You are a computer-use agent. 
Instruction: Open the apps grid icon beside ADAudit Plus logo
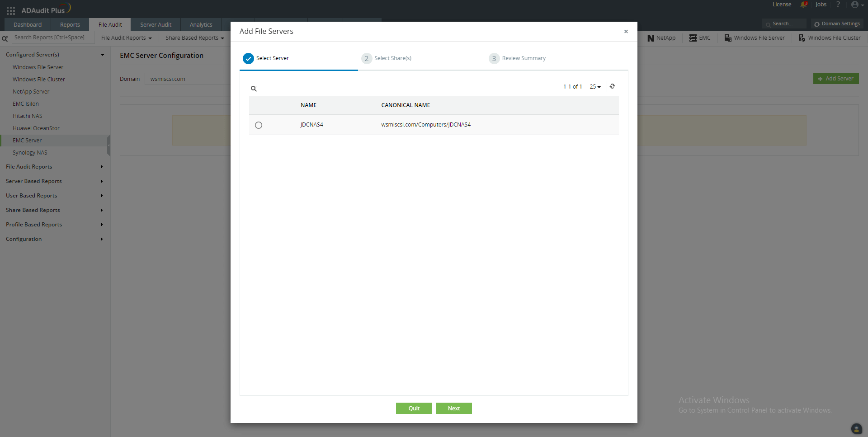10,10
